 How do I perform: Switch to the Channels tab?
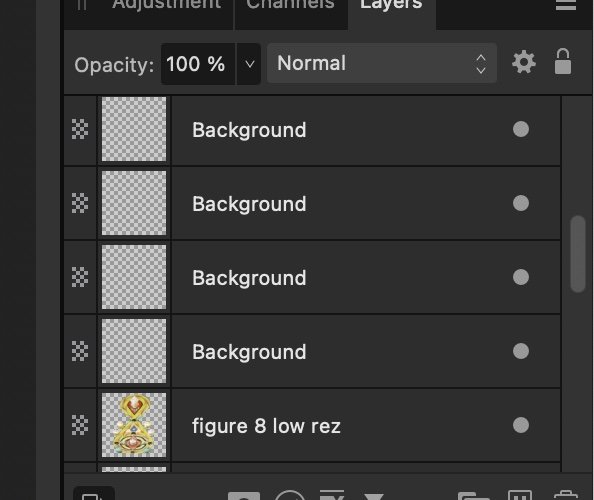[291, 5]
